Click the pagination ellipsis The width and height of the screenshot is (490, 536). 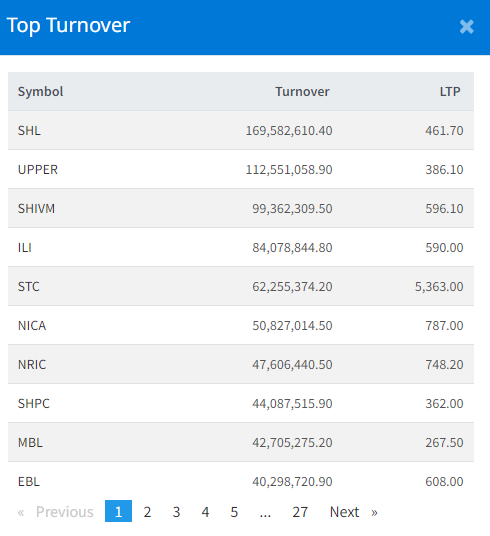click(265, 512)
